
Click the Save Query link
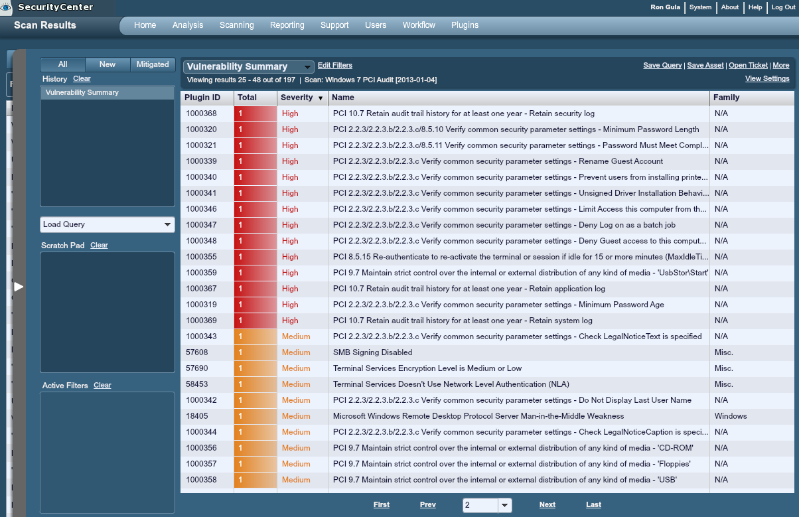point(662,65)
